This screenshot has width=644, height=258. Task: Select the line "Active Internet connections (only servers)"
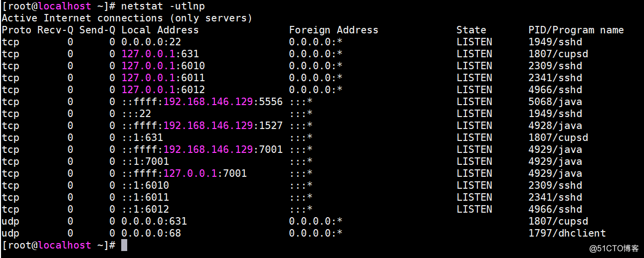[127, 18]
